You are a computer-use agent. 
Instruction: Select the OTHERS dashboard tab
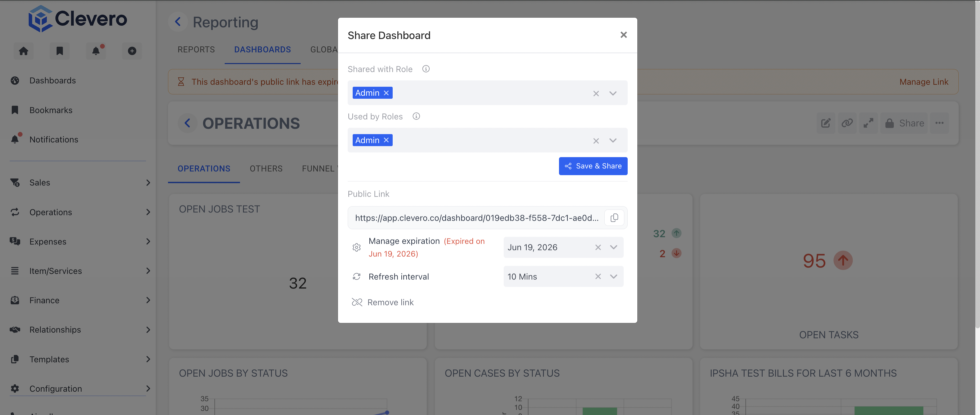click(x=266, y=169)
